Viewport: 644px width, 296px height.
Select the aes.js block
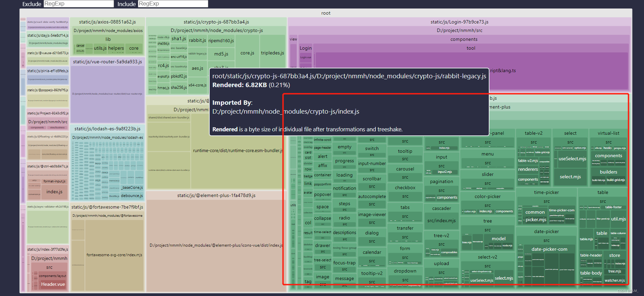(x=197, y=68)
